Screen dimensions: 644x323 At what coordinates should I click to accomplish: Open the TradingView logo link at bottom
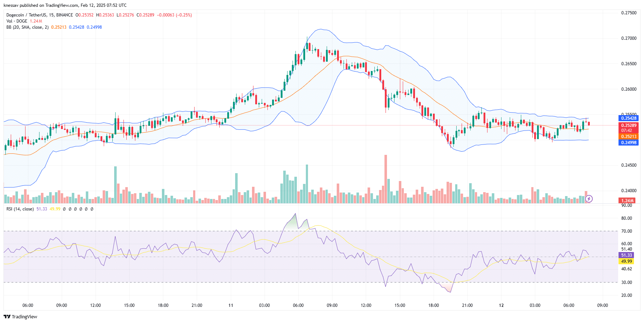pos(20,317)
